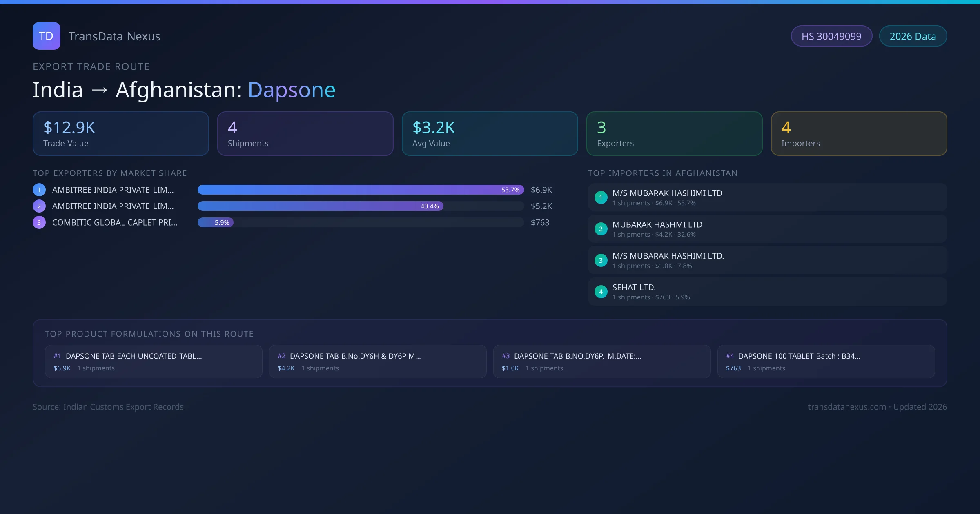The height and width of the screenshot is (514, 980).
Task: Open #4 DAPSONE 100 TABLET formulation card
Action: 826,361
